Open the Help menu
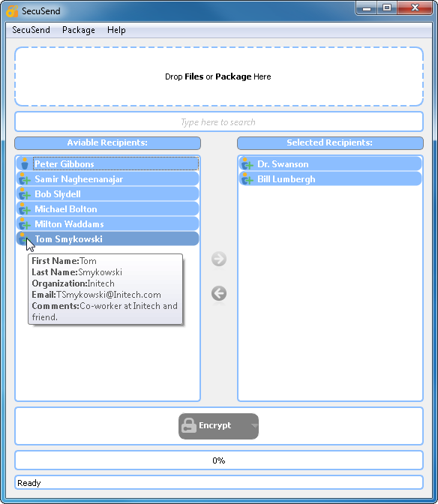The image size is (438, 504). tap(116, 30)
